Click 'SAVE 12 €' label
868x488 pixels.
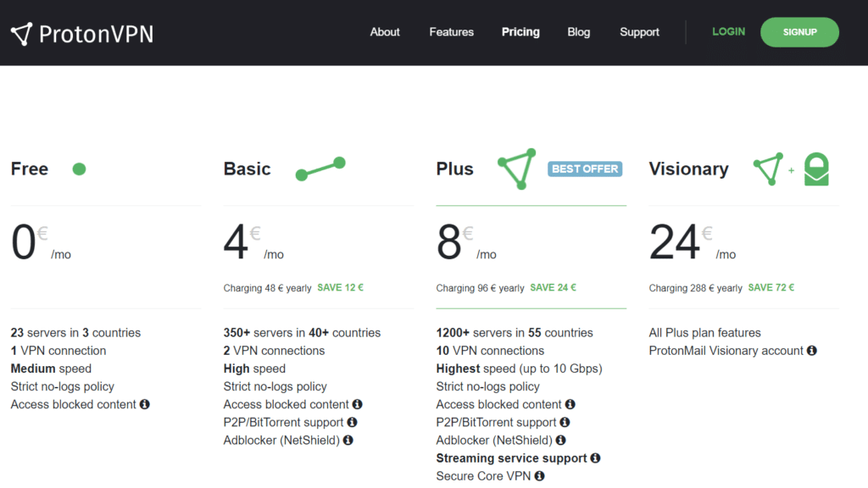pos(341,288)
